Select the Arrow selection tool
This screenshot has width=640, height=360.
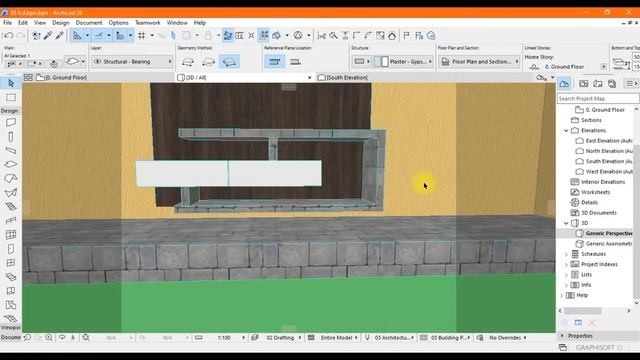(11, 83)
